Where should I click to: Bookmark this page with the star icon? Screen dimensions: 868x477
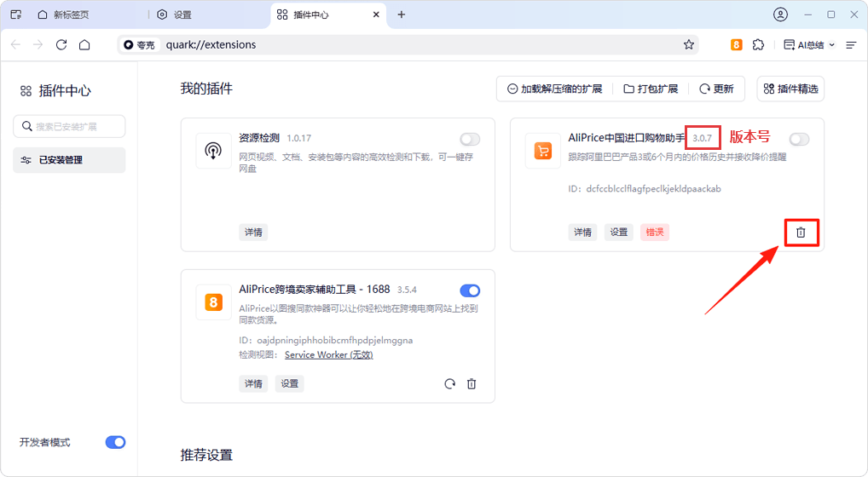pyautogui.click(x=689, y=44)
